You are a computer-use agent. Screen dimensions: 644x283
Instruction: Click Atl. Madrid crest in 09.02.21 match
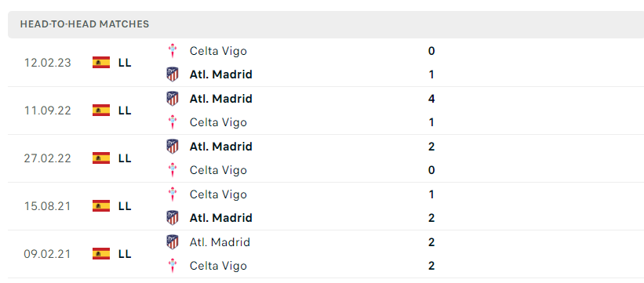pyautogui.click(x=173, y=242)
